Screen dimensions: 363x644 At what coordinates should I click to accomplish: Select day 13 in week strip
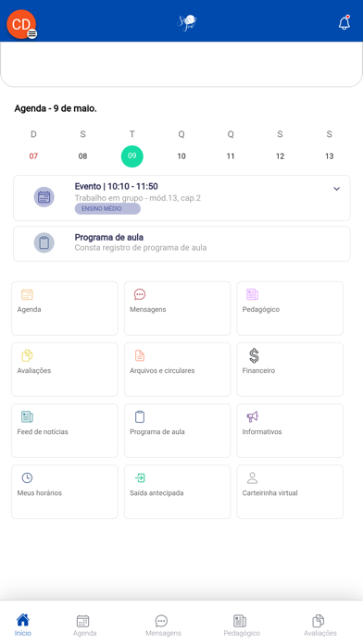[x=330, y=156]
